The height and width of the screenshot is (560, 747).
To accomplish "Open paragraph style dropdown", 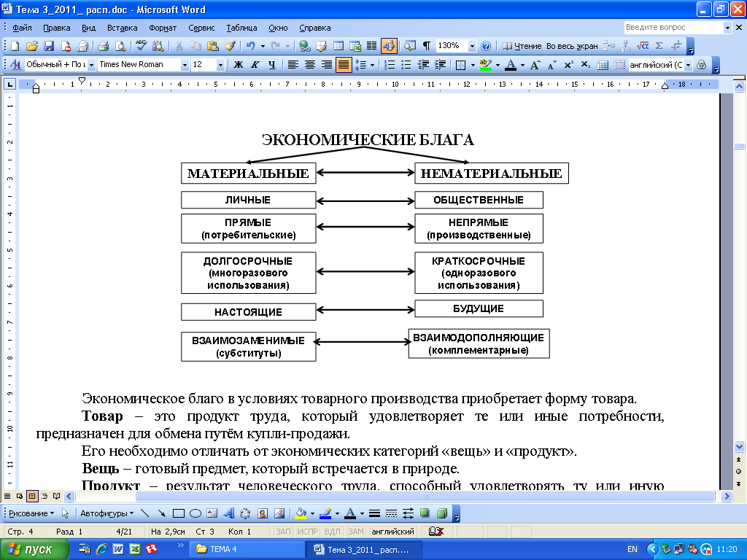I will [x=91, y=65].
